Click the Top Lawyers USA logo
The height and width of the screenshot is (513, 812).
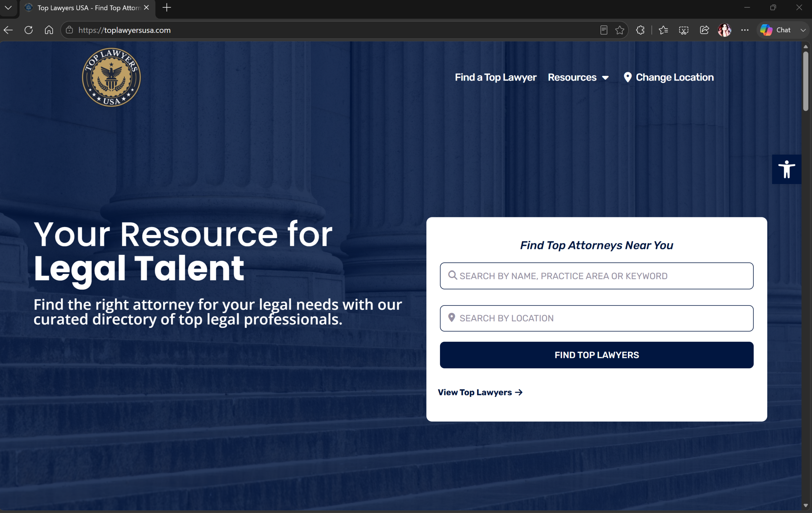pyautogui.click(x=111, y=77)
